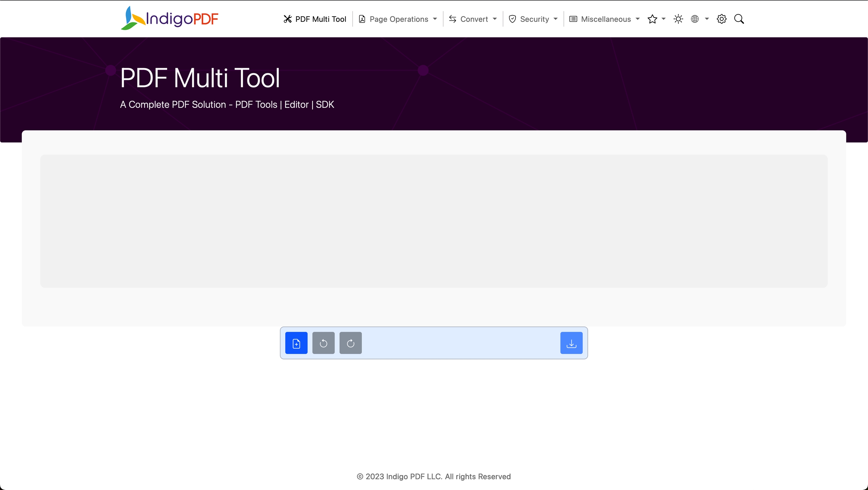The image size is (868, 490).
Task: Open the Security menu
Action: point(534,19)
